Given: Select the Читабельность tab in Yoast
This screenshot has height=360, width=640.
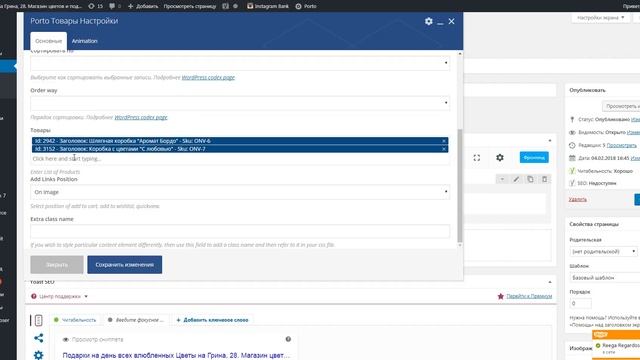Looking at the screenshot, I should pyautogui.click(x=75, y=320).
